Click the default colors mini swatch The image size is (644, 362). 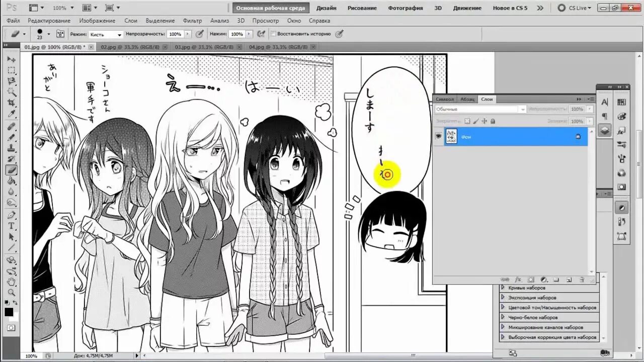click(7, 303)
